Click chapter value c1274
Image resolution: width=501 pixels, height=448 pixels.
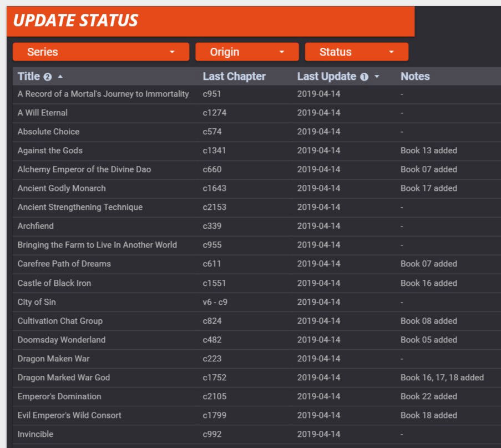click(214, 113)
